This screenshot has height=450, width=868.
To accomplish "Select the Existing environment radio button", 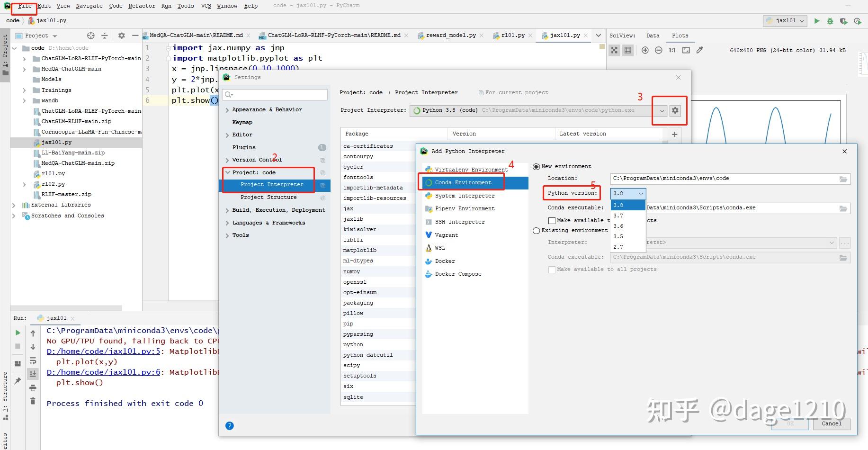I will click(x=537, y=231).
